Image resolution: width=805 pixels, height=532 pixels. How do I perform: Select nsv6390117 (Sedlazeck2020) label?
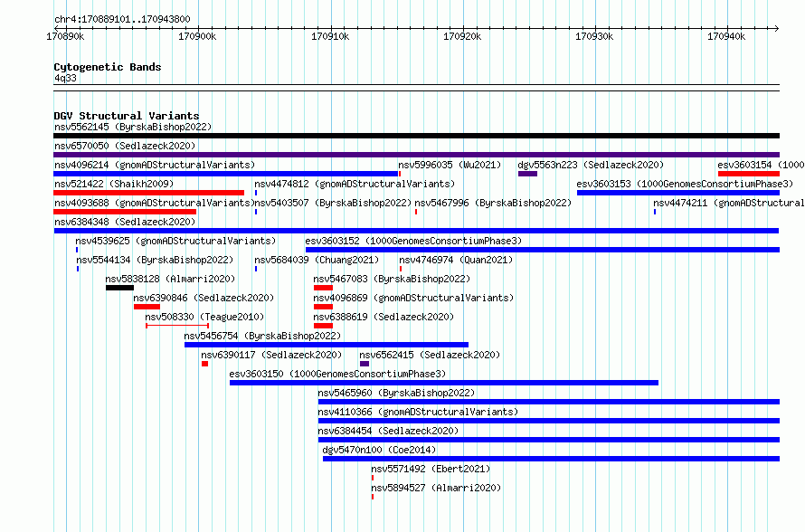click(271, 355)
